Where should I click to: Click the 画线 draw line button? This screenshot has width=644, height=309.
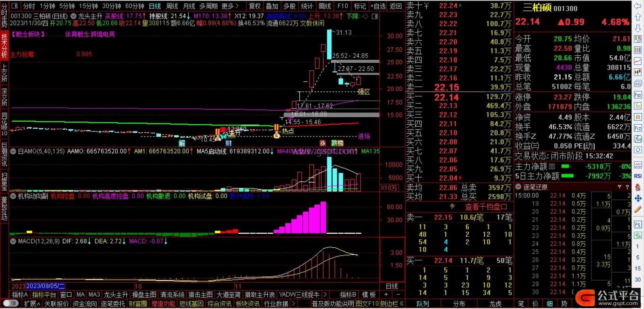click(325, 6)
